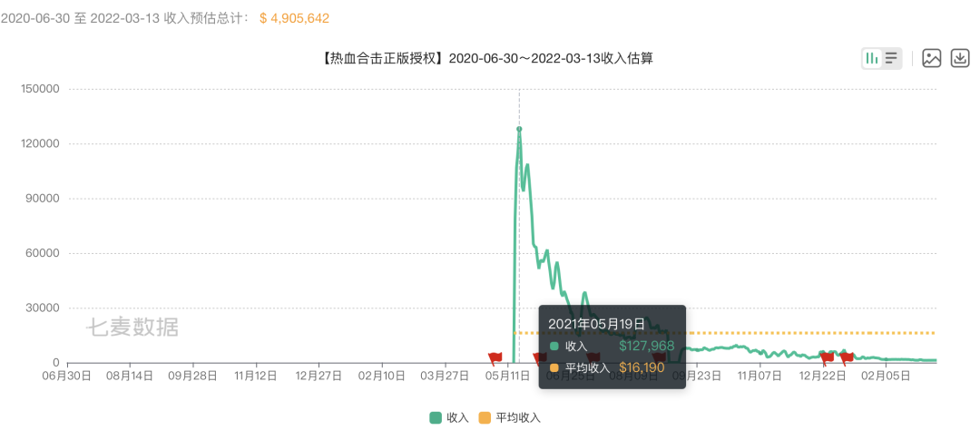980x440 pixels.
Task: Click the tooltip date 2021年05月19日
Action: pos(596,323)
